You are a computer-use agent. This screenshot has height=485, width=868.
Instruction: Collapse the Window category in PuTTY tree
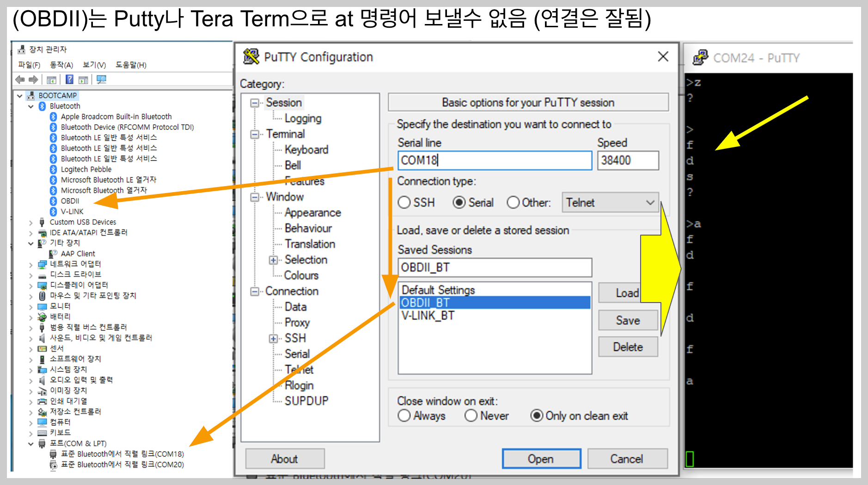click(x=255, y=197)
